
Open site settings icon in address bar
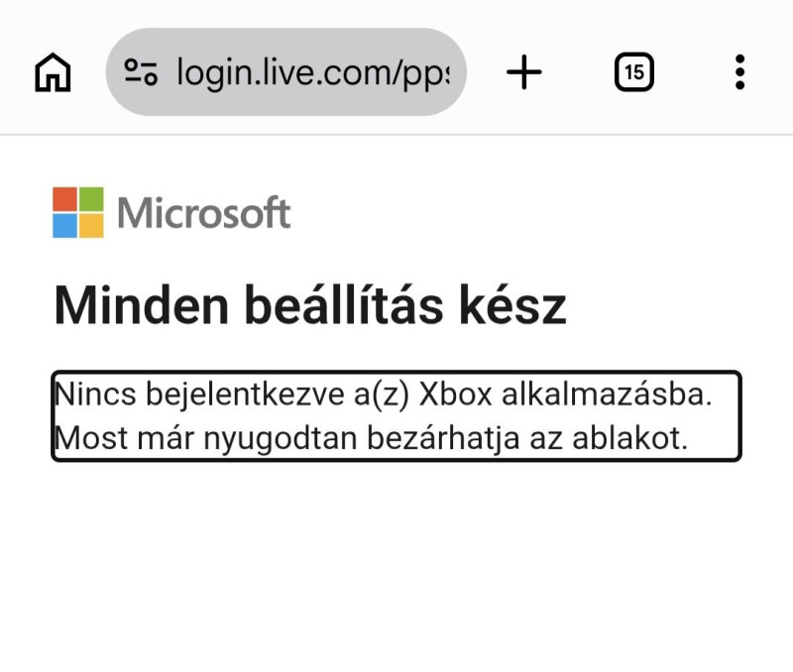point(141,72)
